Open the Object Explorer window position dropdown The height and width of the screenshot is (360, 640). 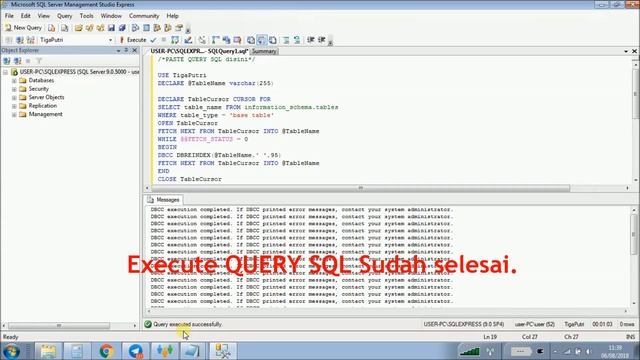click(x=118, y=50)
